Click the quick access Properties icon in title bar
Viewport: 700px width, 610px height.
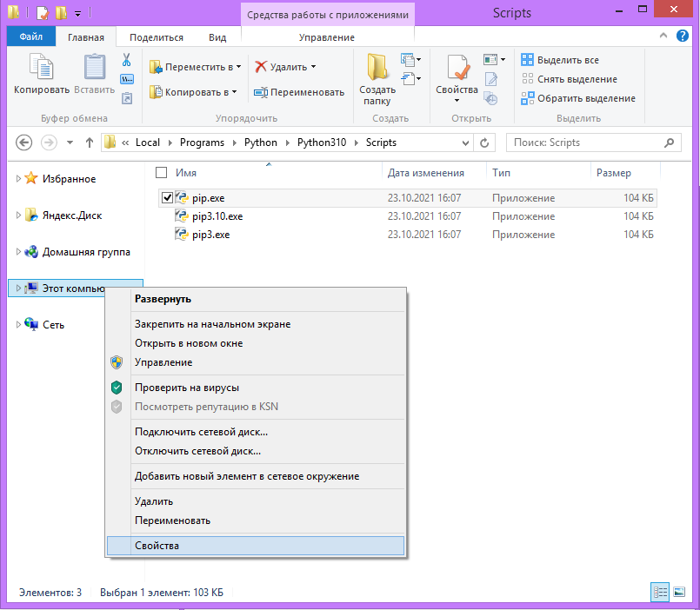[43, 12]
